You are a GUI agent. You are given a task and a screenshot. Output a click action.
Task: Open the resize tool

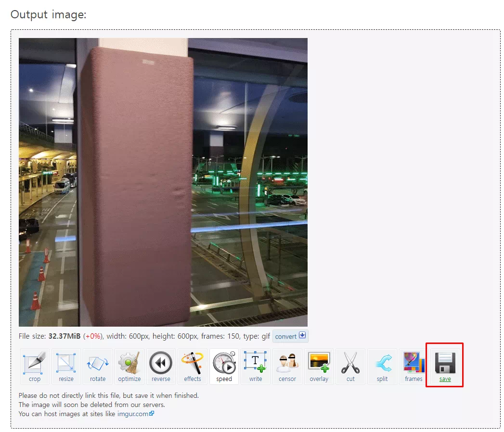[x=66, y=367]
